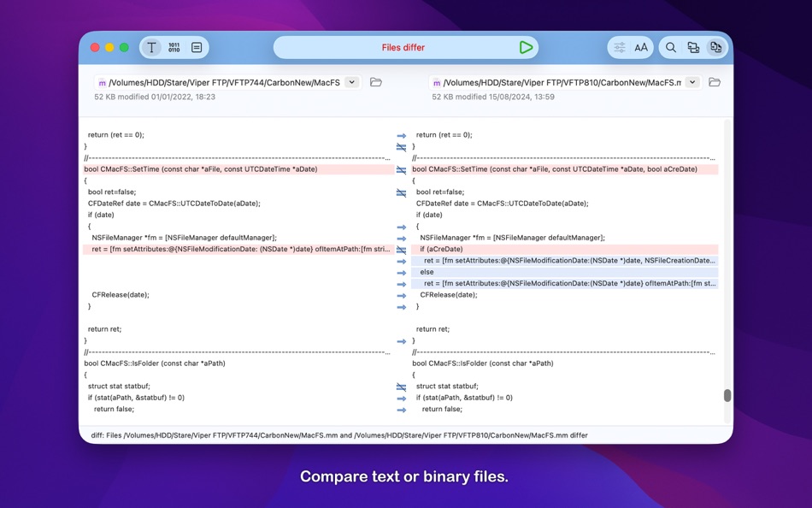Select left 'return ret;' line
The height and width of the screenshot is (508, 812).
(x=104, y=329)
